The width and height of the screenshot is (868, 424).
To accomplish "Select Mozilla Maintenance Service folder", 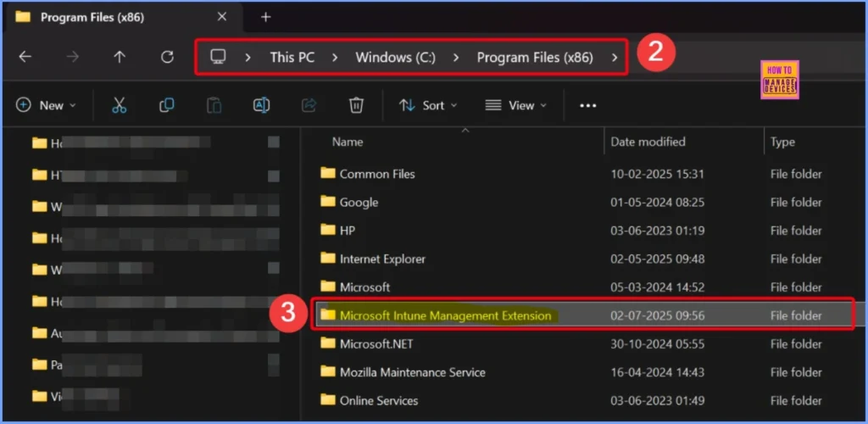I will coord(584,372).
